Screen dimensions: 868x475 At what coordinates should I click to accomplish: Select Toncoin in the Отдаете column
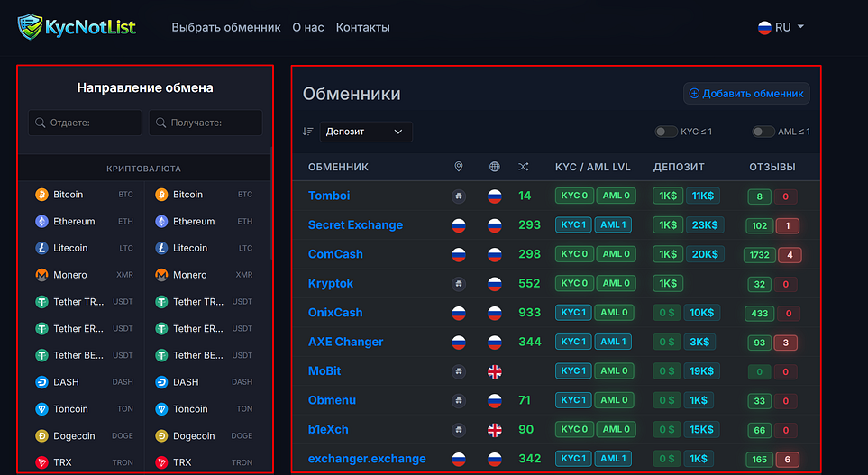(84, 408)
